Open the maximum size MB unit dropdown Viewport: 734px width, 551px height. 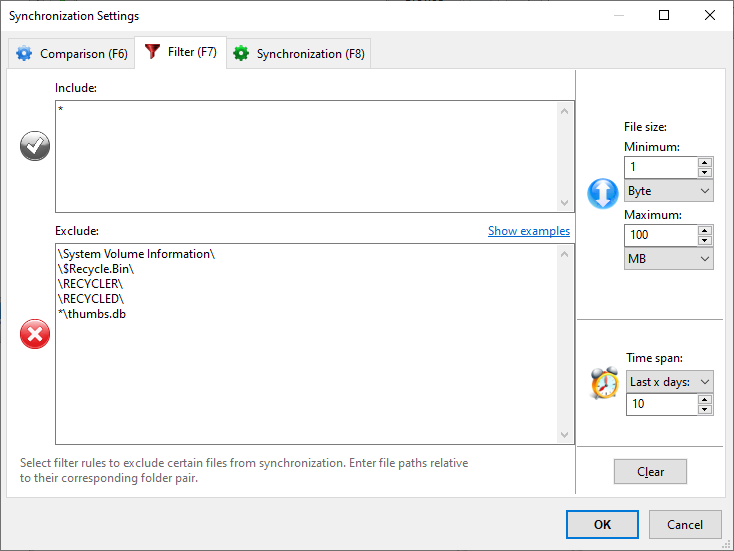click(x=668, y=259)
